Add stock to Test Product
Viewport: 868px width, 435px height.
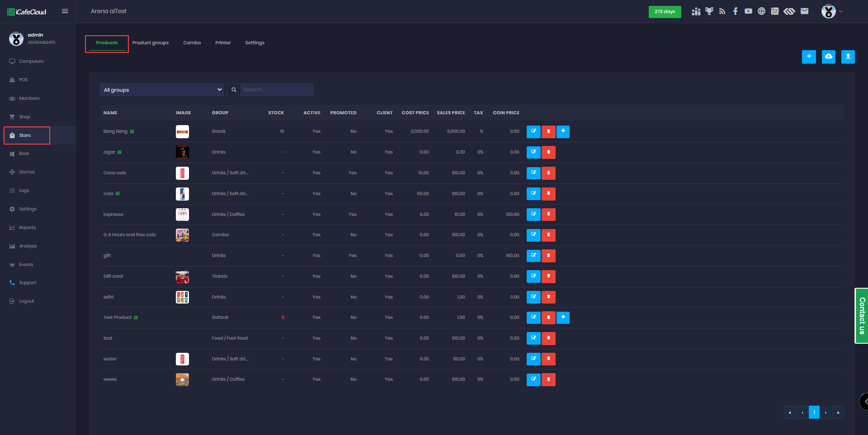(x=563, y=318)
